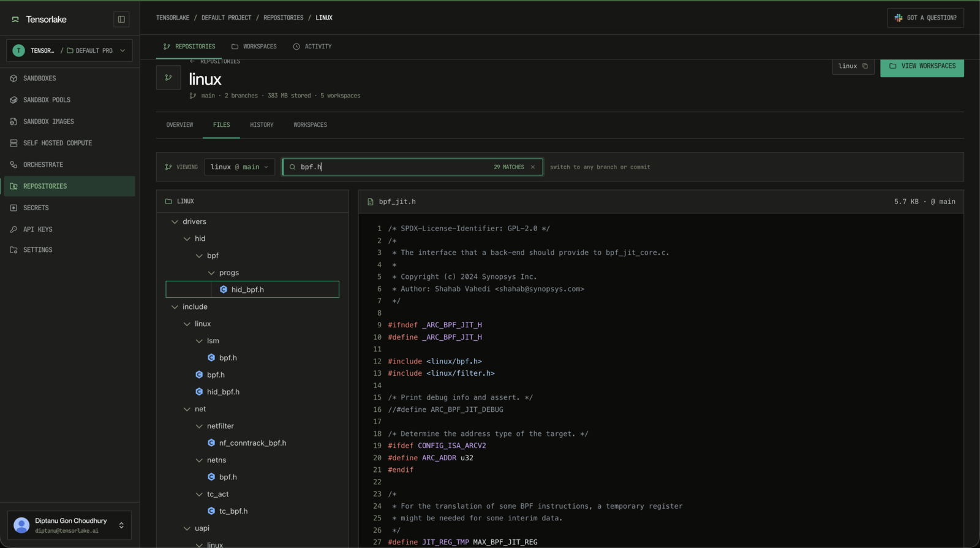Click the repository branch icon tile

click(168, 78)
